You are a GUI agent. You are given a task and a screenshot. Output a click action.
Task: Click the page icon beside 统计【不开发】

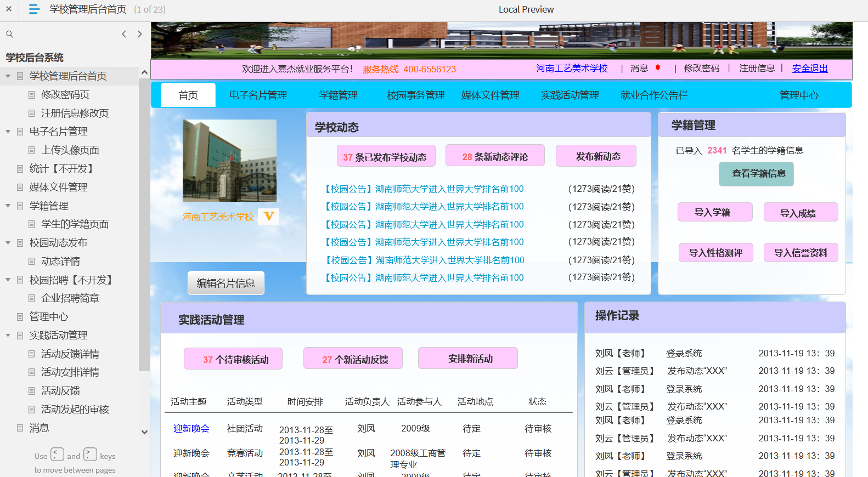pyautogui.click(x=20, y=169)
